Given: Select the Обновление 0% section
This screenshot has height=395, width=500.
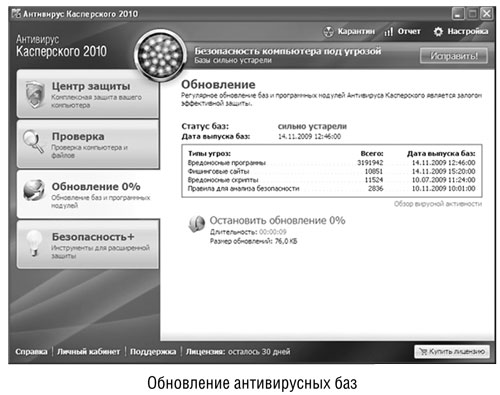Looking at the screenshot, I should click(x=88, y=194).
